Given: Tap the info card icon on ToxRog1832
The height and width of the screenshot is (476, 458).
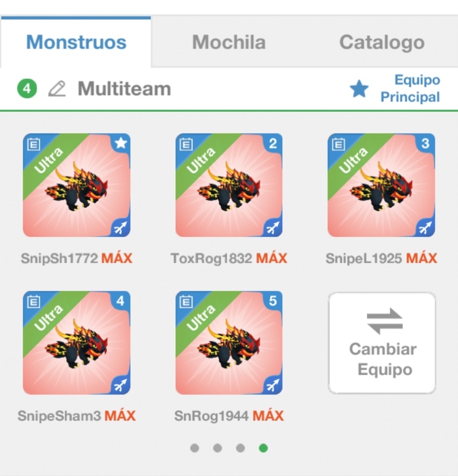Looking at the screenshot, I should click(x=186, y=144).
